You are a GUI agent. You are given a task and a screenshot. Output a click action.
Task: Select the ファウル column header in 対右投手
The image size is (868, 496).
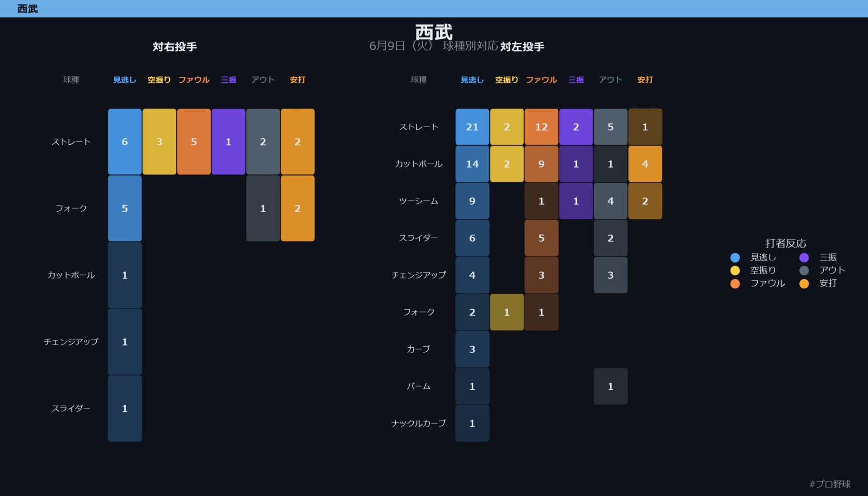(x=193, y=80)
